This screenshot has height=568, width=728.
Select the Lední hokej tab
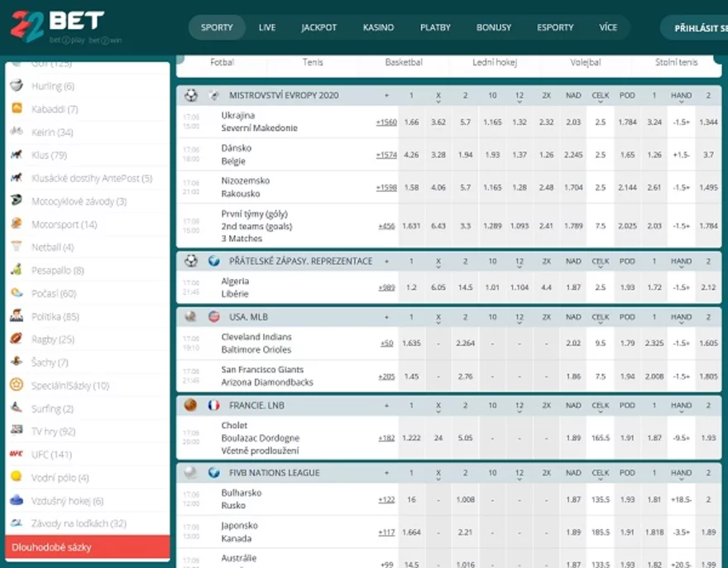493,62
